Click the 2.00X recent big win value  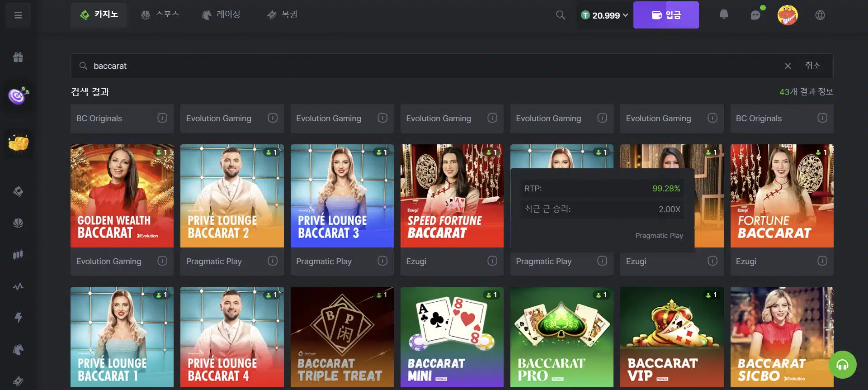point(670,209)
